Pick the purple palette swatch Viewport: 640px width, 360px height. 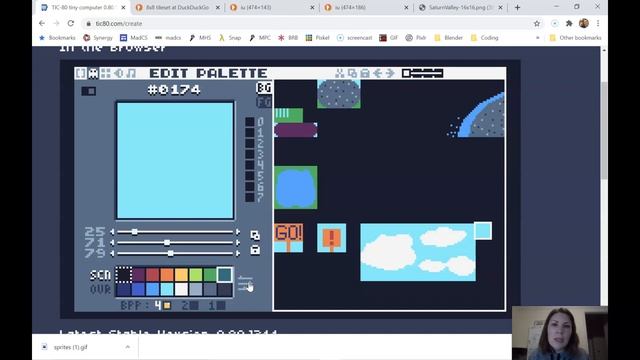coord(138,275)
